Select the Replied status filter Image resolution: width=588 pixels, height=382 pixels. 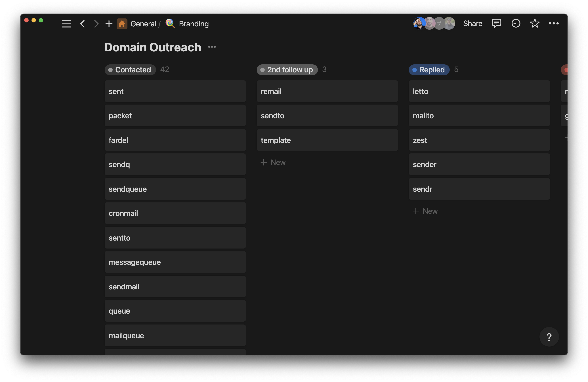pyautogui.click(x=429, y=69)
